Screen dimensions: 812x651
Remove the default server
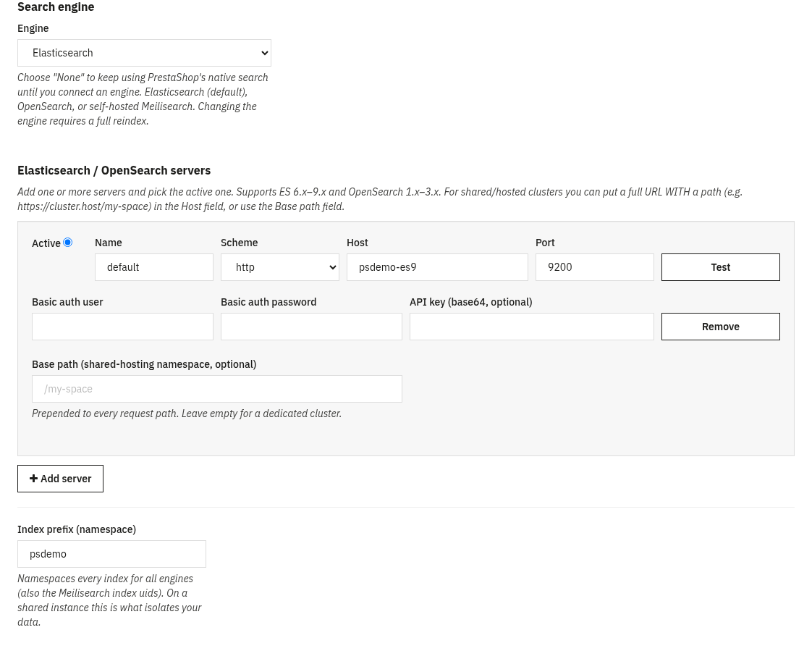click(720, 327)
